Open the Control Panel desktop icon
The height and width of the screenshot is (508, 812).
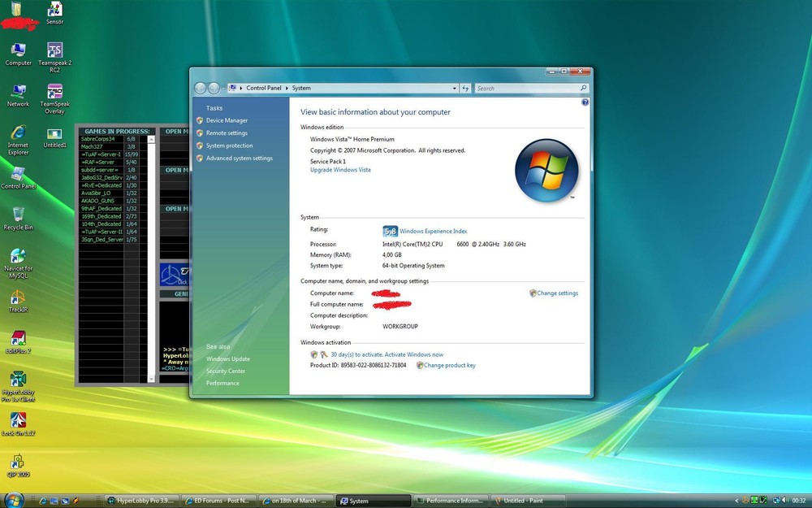[x=18, y=178]
